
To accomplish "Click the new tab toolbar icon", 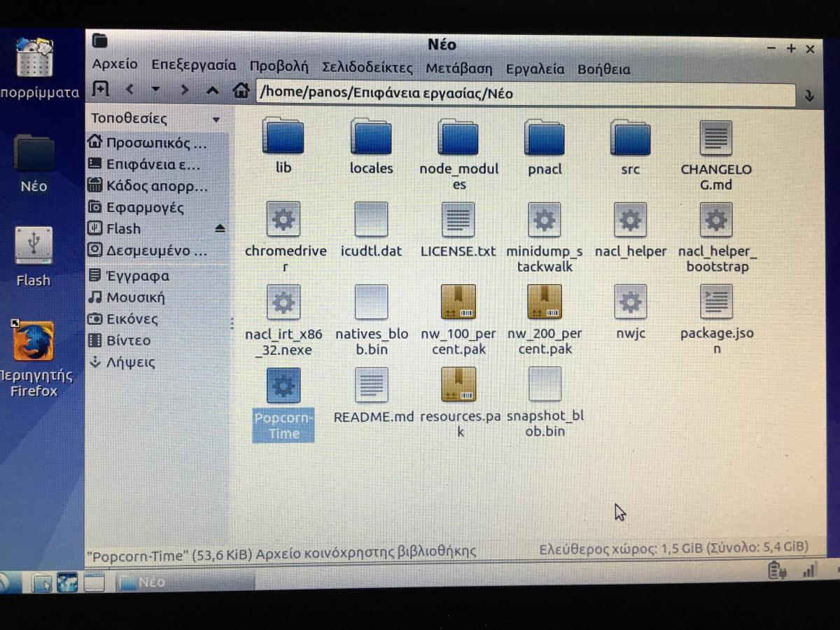I will click(101, 89).
